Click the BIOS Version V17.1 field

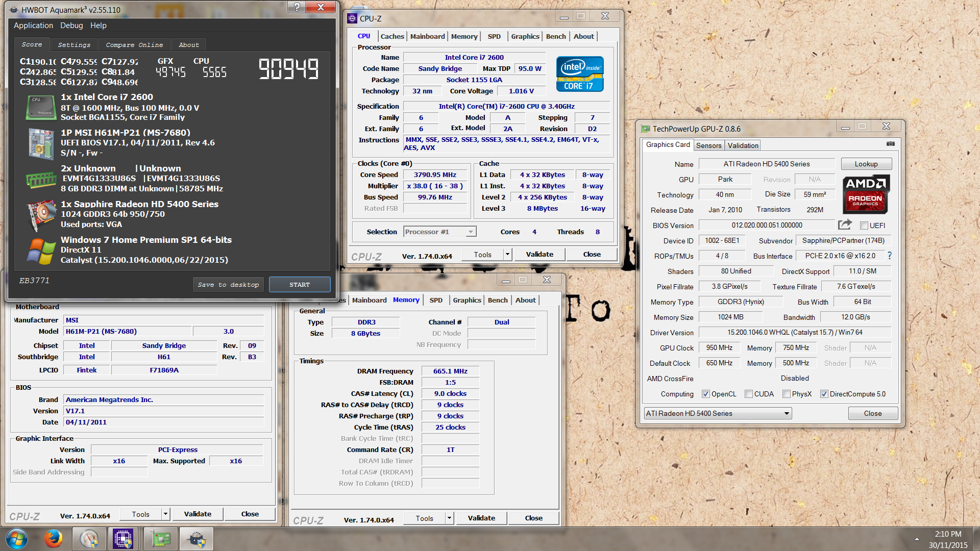164,411
